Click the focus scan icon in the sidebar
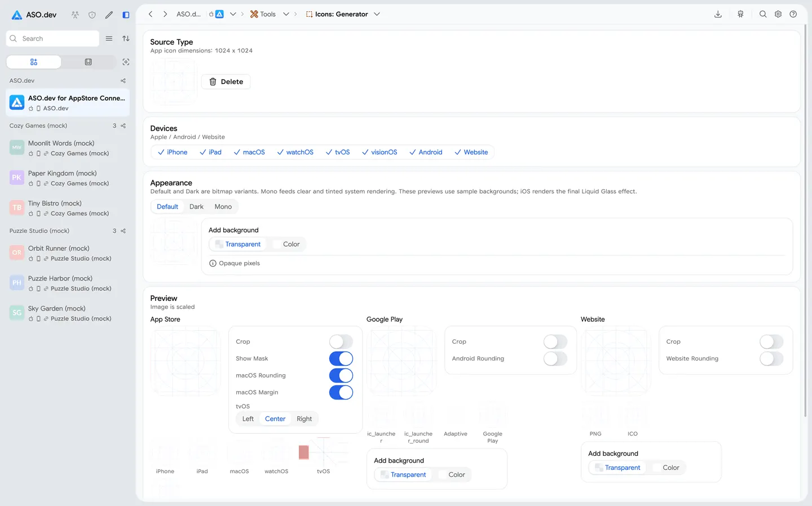Screen dimensions: 812x506 coord(126,62)
